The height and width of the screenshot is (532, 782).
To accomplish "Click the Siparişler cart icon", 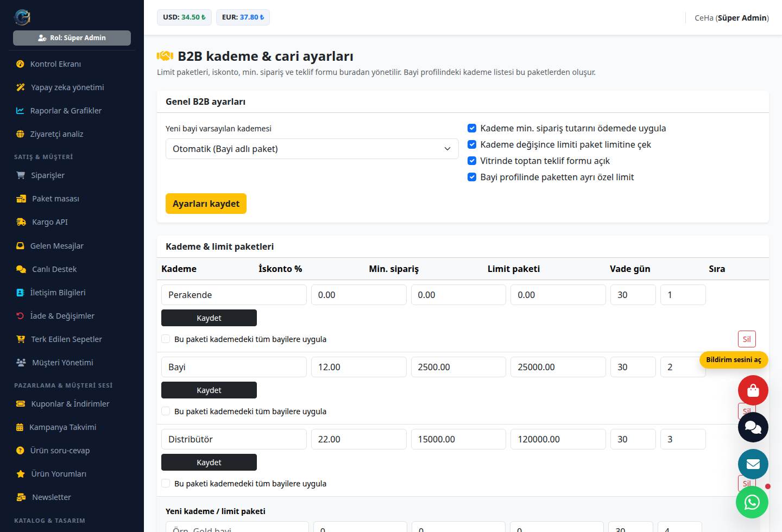I will (21, 175).
